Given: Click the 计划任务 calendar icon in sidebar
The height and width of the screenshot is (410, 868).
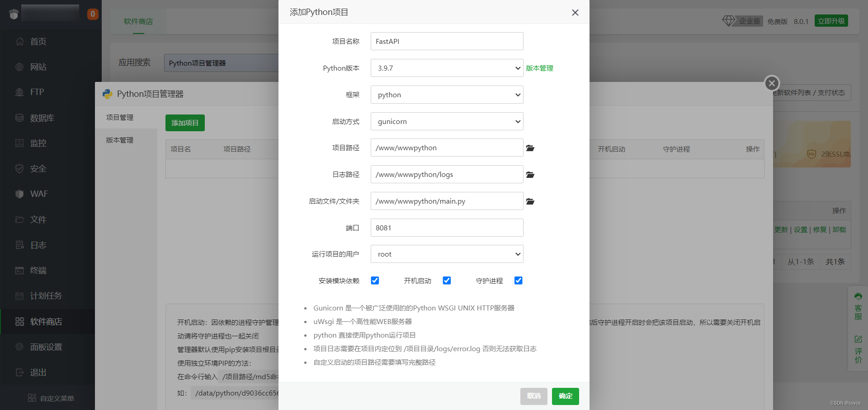Looking at the screenshot, I should point(19,296).
